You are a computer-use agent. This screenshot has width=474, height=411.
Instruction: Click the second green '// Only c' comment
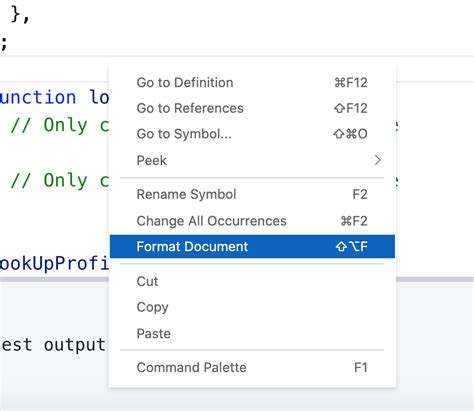point(60,181)
